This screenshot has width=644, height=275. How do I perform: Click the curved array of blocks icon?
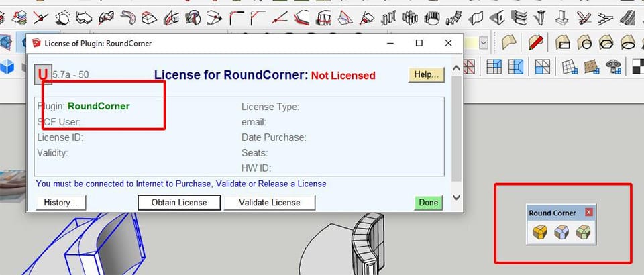tap(453, 18)
